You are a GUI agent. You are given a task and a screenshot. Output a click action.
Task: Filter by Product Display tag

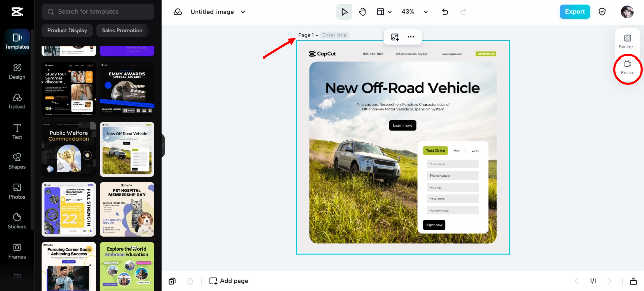point(67,30)
